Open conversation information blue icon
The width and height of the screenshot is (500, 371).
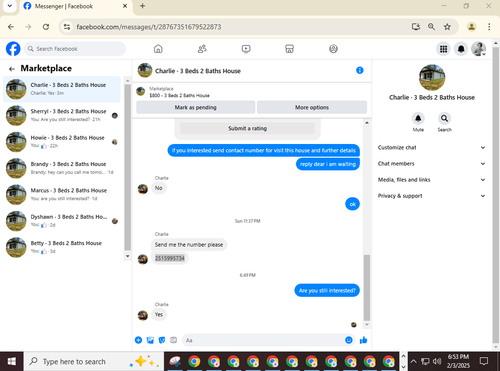click(x=360, y=70)
